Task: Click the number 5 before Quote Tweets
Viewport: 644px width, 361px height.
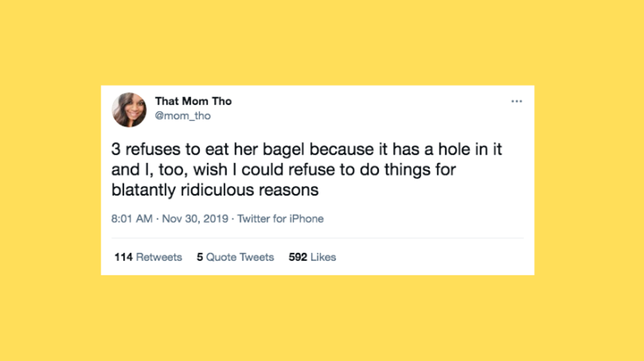Action: (x=200, y=257)
